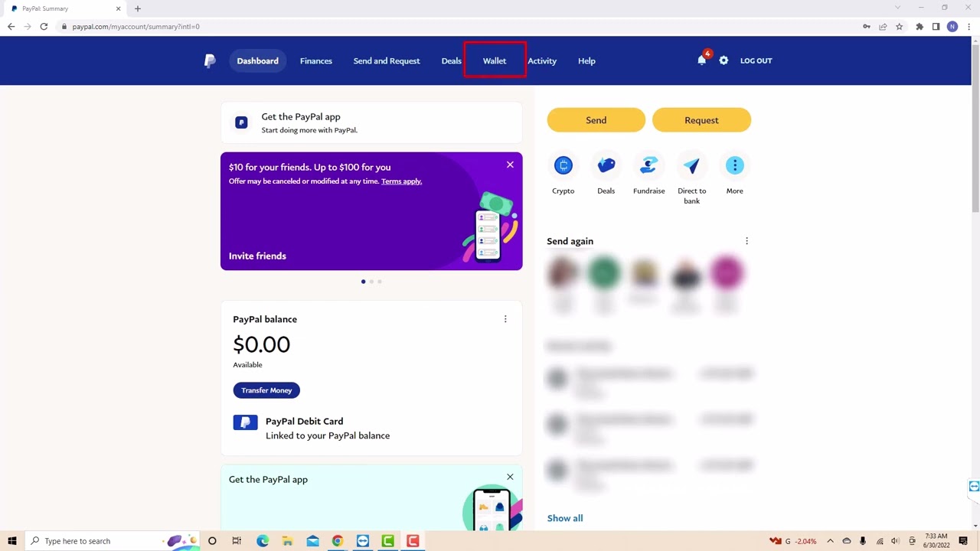Open the Windows notification center
The width and height of the screenshot is (980, 551).
(x=963, y=541)
